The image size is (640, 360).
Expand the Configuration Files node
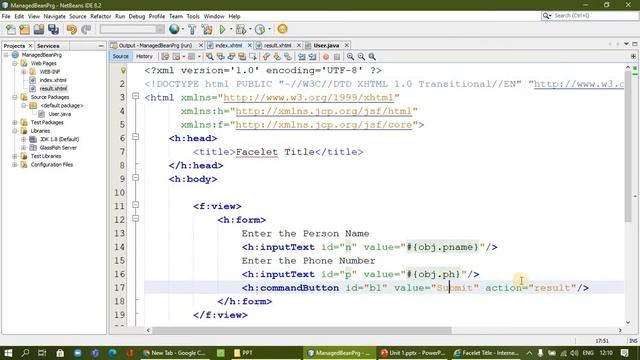point(15,164)
